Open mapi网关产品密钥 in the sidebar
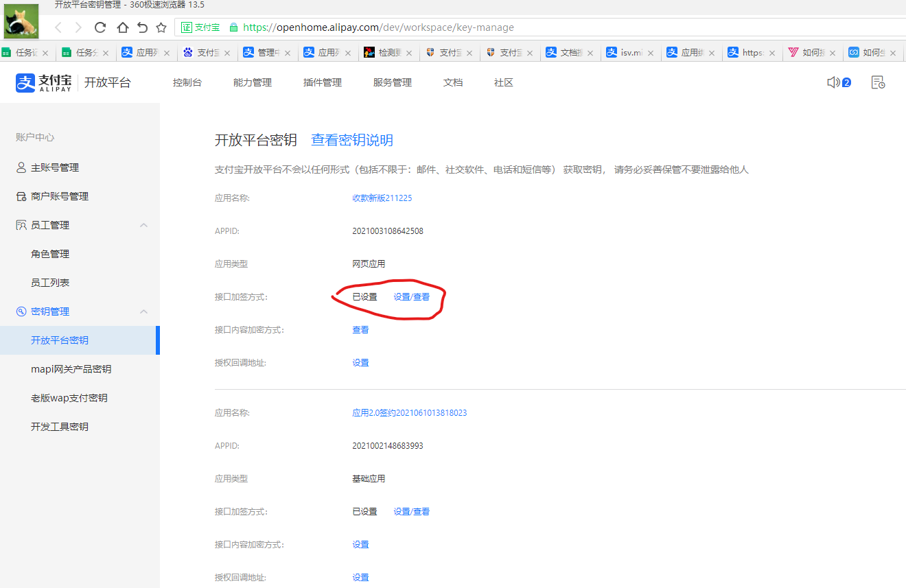The height and width of the screenshot is (588, 906). (x=71, y=369)
